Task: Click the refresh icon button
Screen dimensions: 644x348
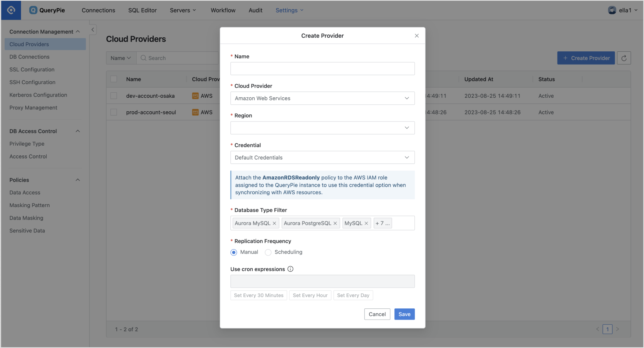Action: click(x=624, y=58)
